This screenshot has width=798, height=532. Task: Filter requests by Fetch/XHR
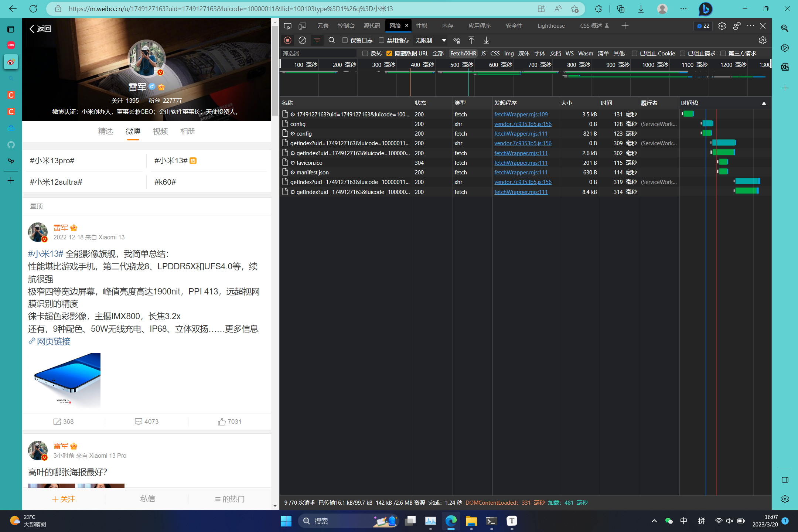point(463,54)
